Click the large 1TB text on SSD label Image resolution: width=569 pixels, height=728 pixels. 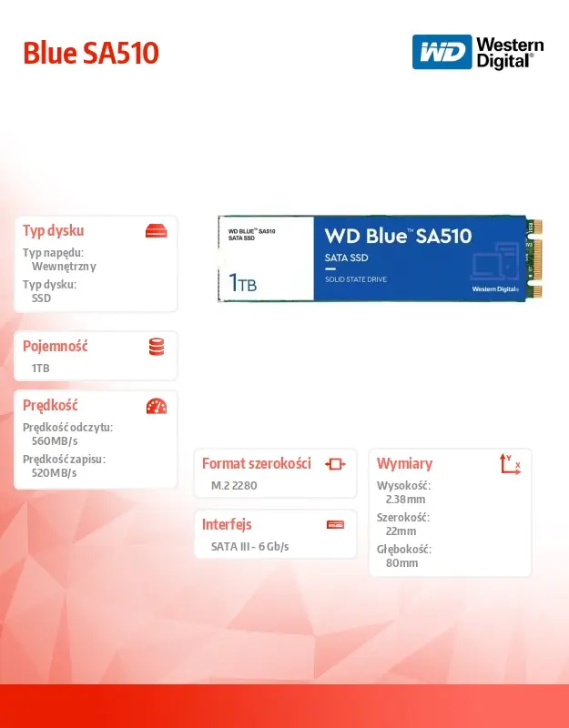[x=242, y=283]
